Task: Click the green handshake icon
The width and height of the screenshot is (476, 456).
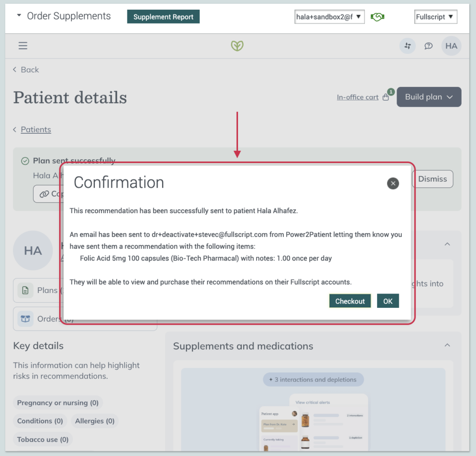Action: pos(377,17)
